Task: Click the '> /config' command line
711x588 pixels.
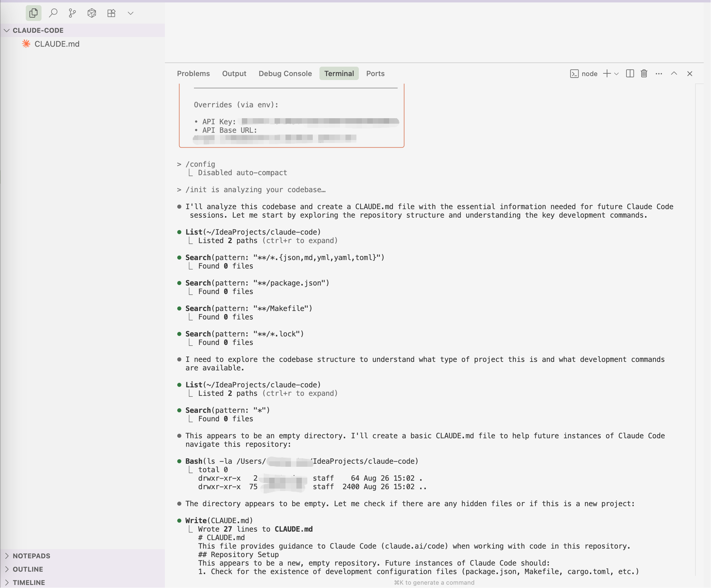Action: [196, 164]
